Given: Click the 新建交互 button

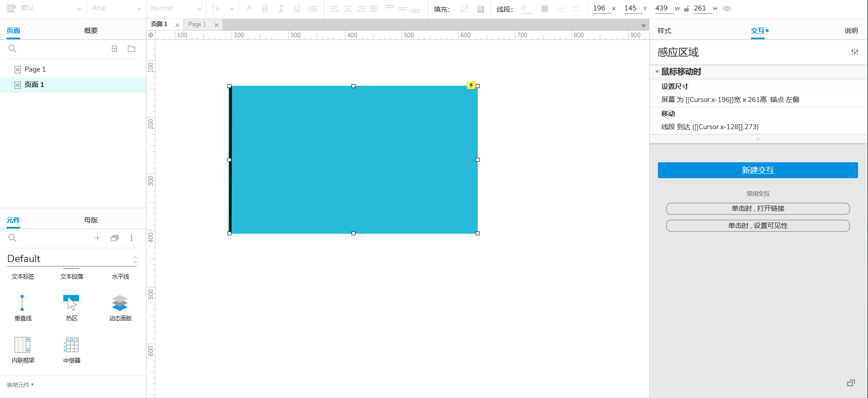Looking at the screenshot, I should click(758, 170).
